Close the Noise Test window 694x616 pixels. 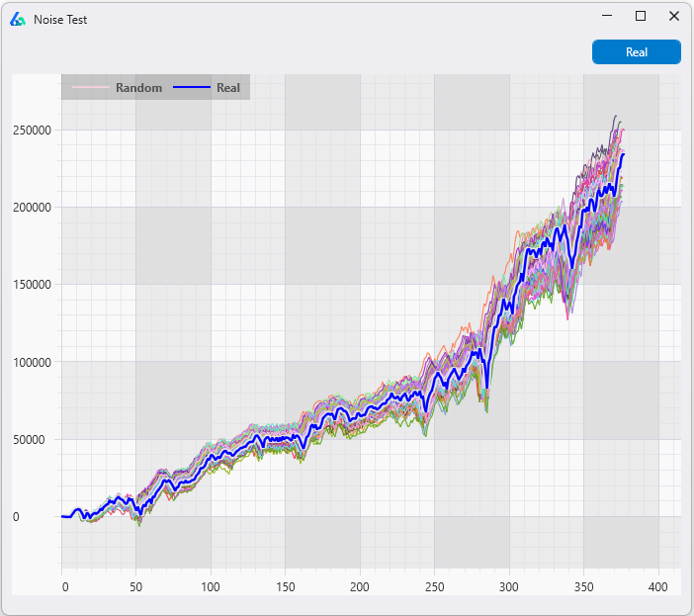pos(674,17)
